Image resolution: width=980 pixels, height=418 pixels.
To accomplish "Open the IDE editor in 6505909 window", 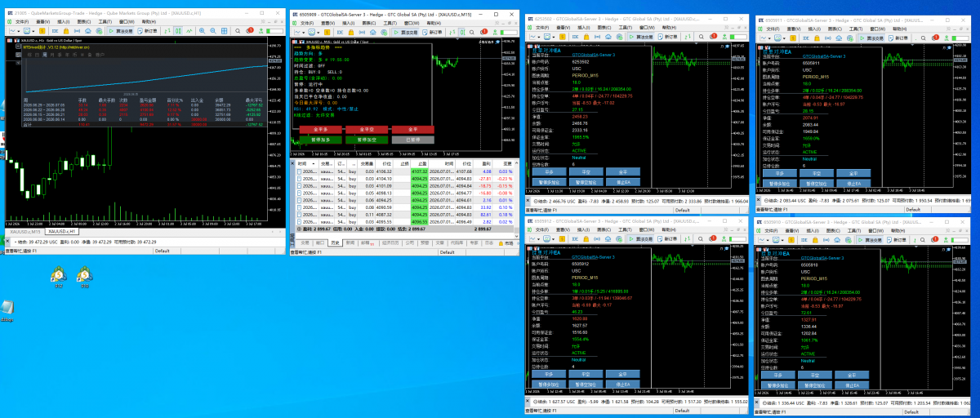I will tap(340, 32).
